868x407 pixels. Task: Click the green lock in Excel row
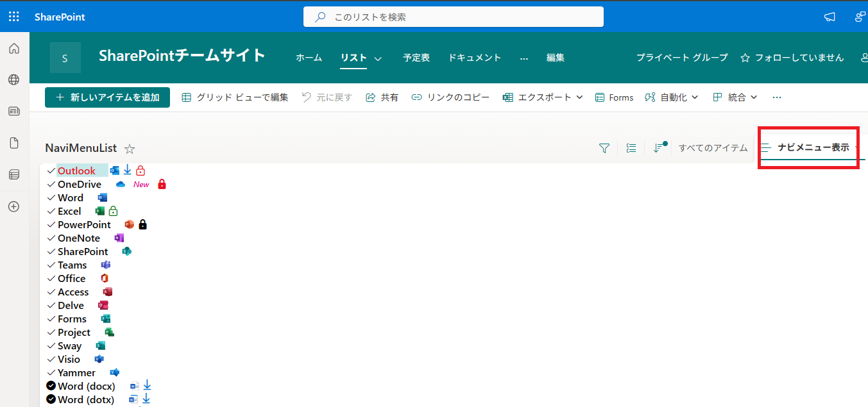113,211
